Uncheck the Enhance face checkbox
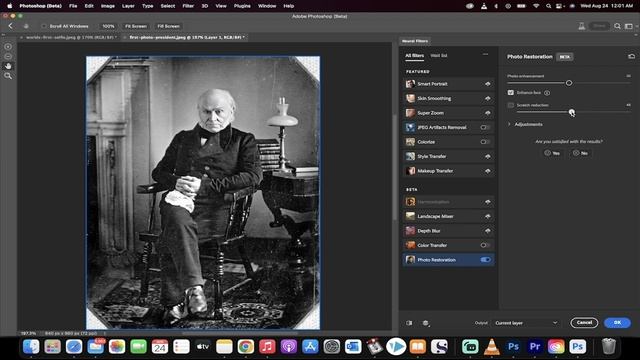 [x=511, y=93]
